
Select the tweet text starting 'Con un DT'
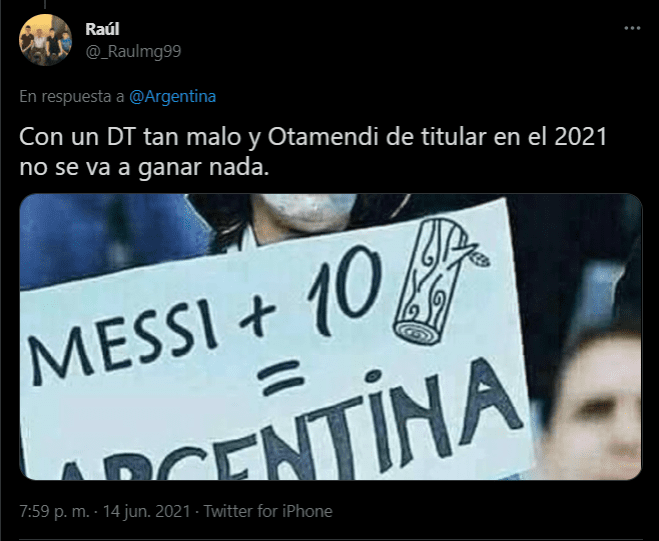313,152
